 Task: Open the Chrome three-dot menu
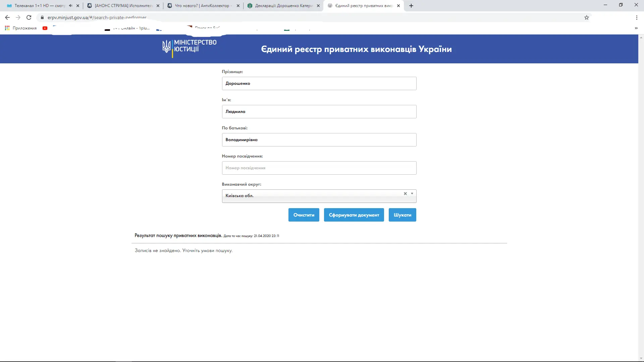[x=636, y=17]
